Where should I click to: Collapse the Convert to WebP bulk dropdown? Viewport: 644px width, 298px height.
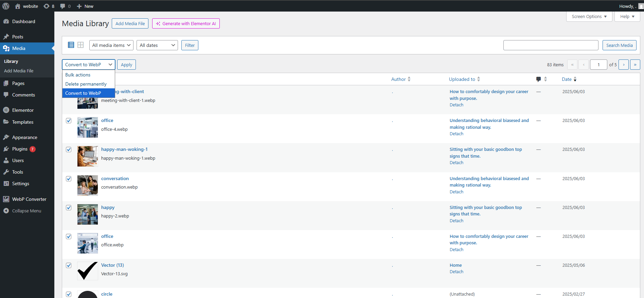89,65
